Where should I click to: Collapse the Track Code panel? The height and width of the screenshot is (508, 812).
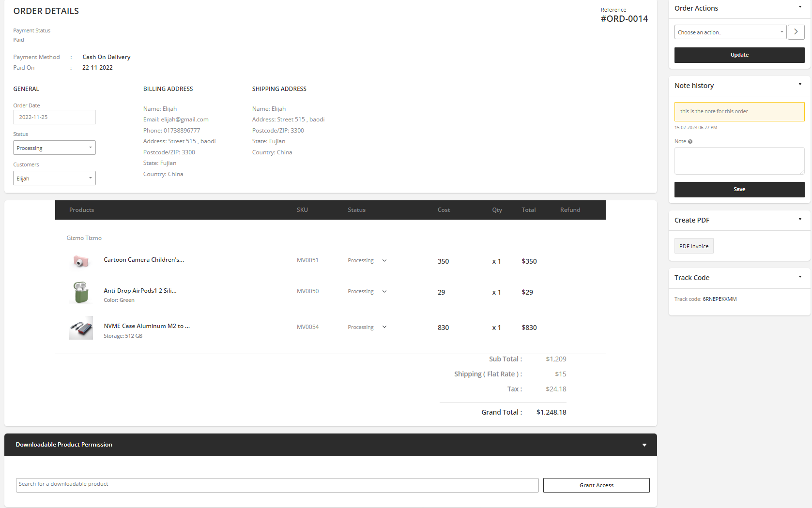click(799, 277)
